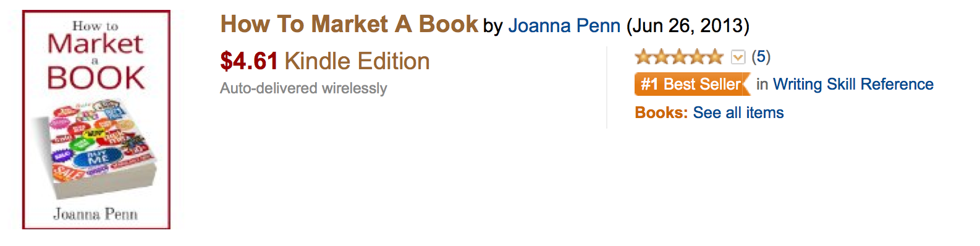The height and width of the screenshot is (246, 980).
Task: Click the five-star rating icon
Action: [x=679, y=57]
